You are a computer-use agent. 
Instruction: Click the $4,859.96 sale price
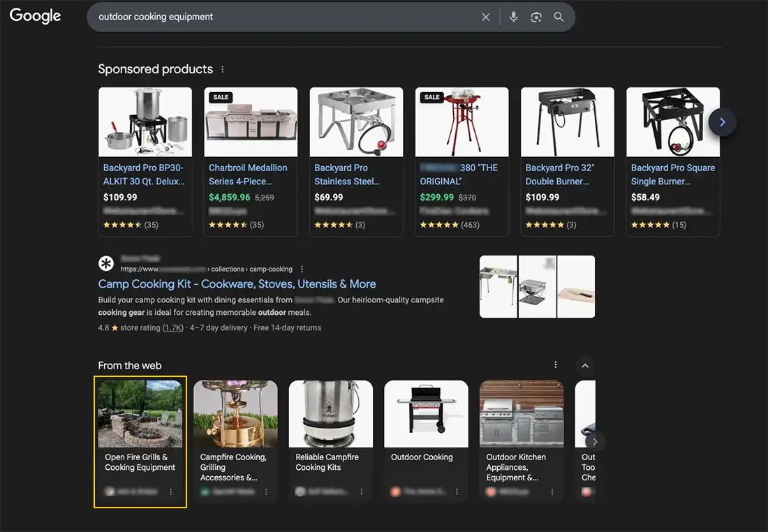click(229, 198)
